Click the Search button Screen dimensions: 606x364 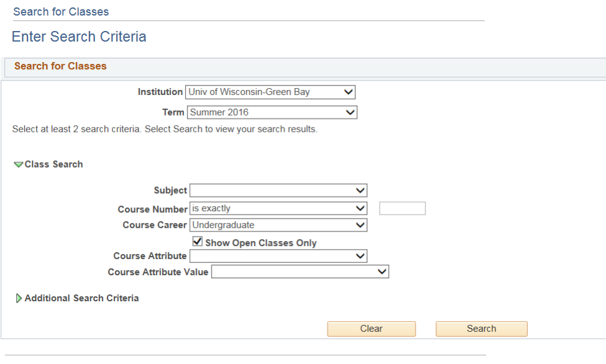point(482,329)
